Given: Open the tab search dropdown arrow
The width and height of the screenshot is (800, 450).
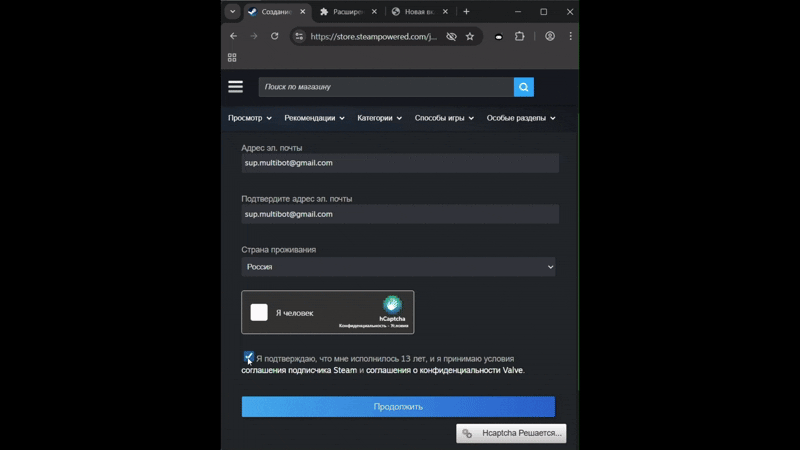Looking at the screenshot, I should coord(232,12).
